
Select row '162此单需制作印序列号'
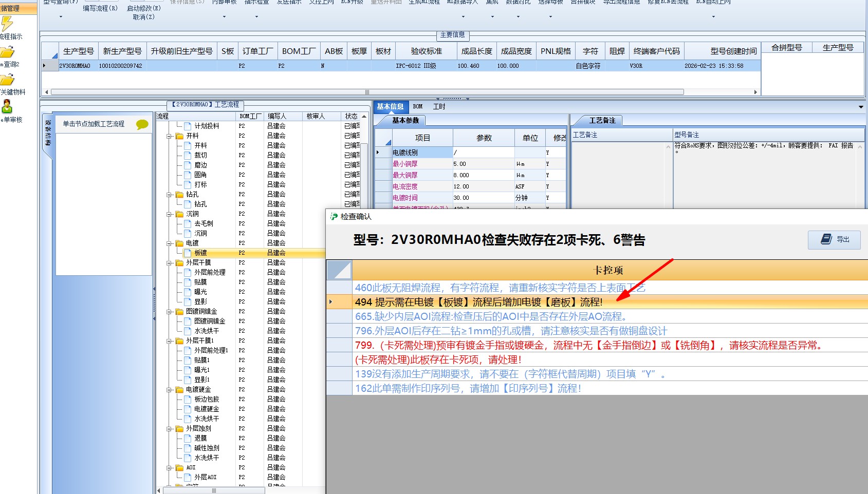pyautogui.click(x=597, y=388)
